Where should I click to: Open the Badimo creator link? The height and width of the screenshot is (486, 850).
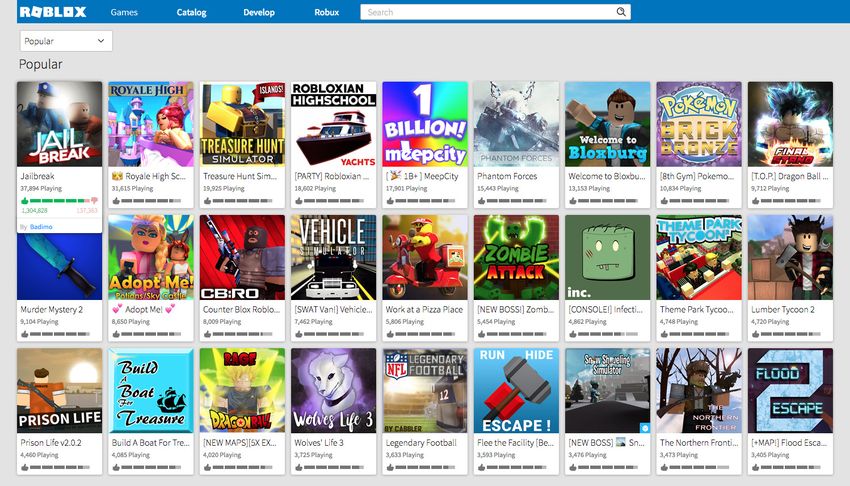tap(41, 227)
